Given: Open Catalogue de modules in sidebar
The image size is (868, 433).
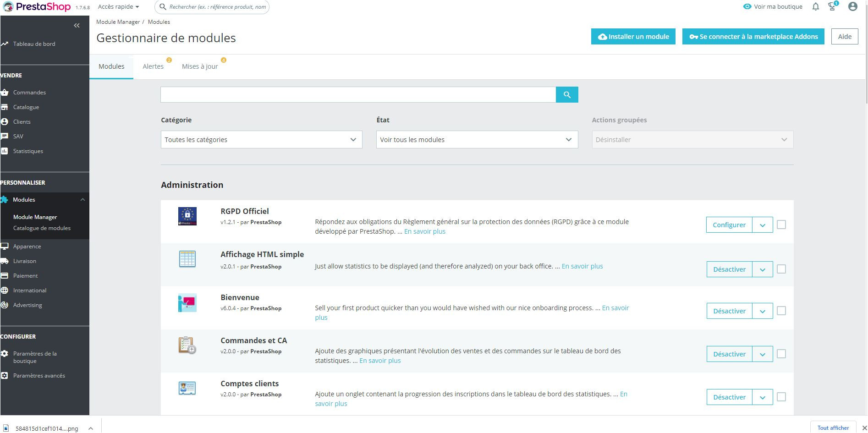Looking at the screenshot, I should (x=42, y=228).
